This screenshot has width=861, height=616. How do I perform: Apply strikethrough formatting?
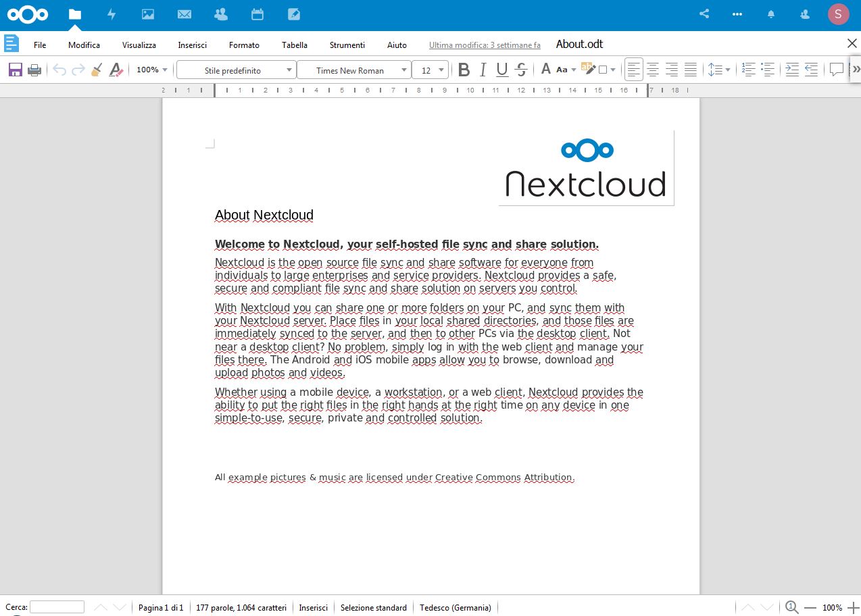pos(521,70)
